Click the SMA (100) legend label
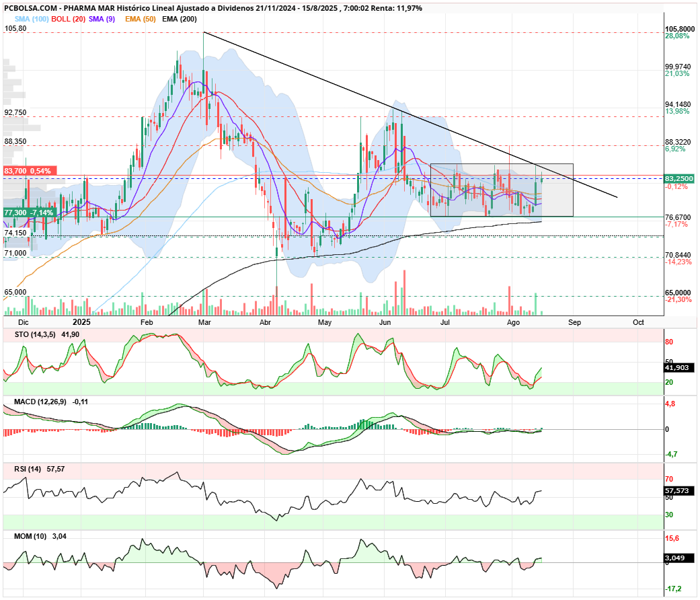 click(x=32, y=19)
